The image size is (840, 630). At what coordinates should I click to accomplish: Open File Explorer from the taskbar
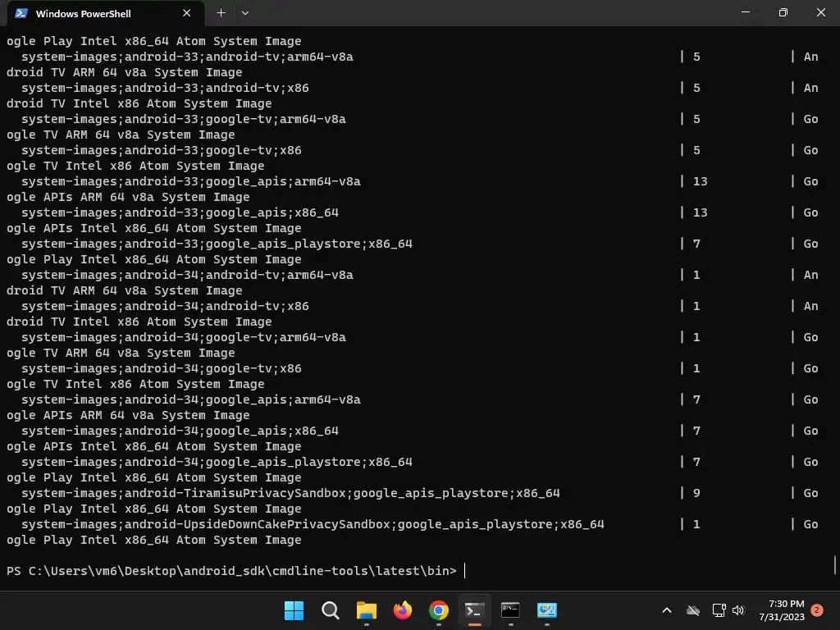click(x=367, y=610)
